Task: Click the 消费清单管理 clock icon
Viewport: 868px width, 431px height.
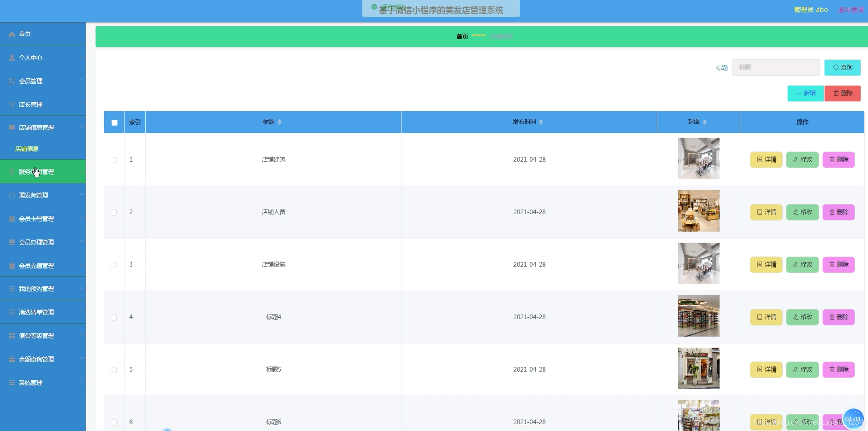Action: 12,312
